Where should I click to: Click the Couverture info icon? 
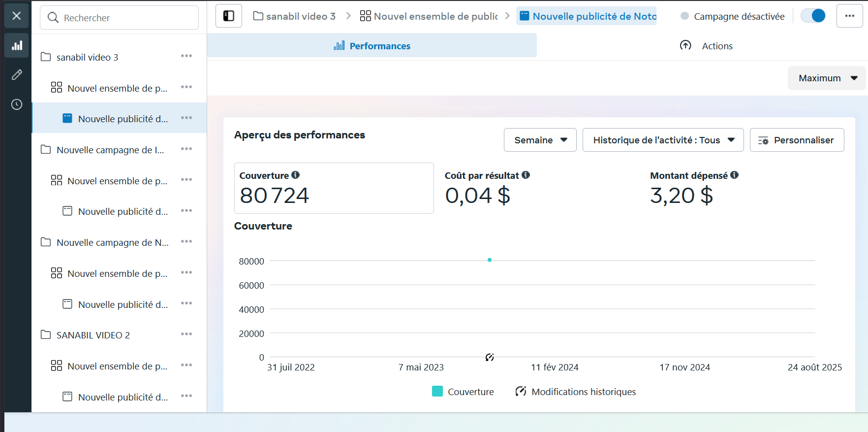coord(295,175)
